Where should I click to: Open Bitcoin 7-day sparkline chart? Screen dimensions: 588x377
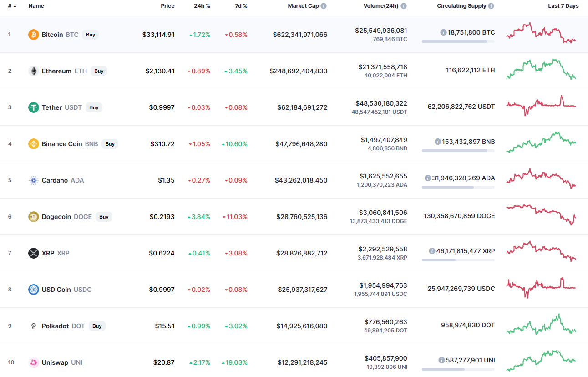click(x=541, y=33)
